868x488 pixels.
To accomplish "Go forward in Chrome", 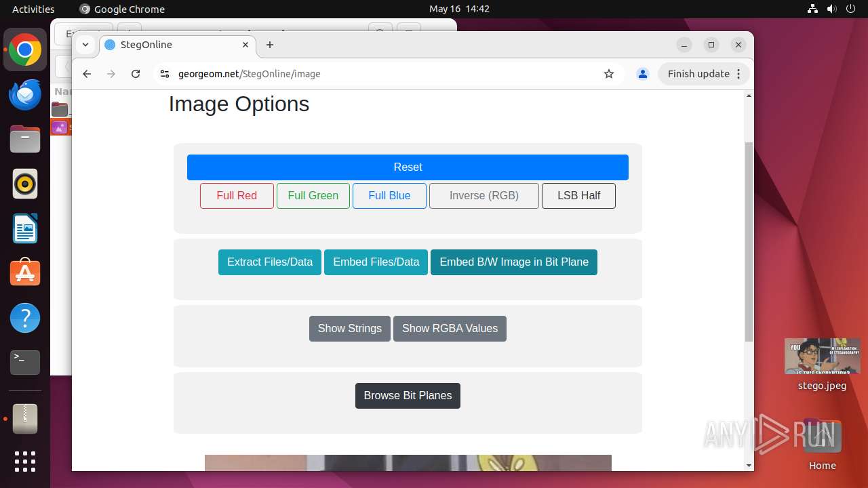I will [111, 74].
